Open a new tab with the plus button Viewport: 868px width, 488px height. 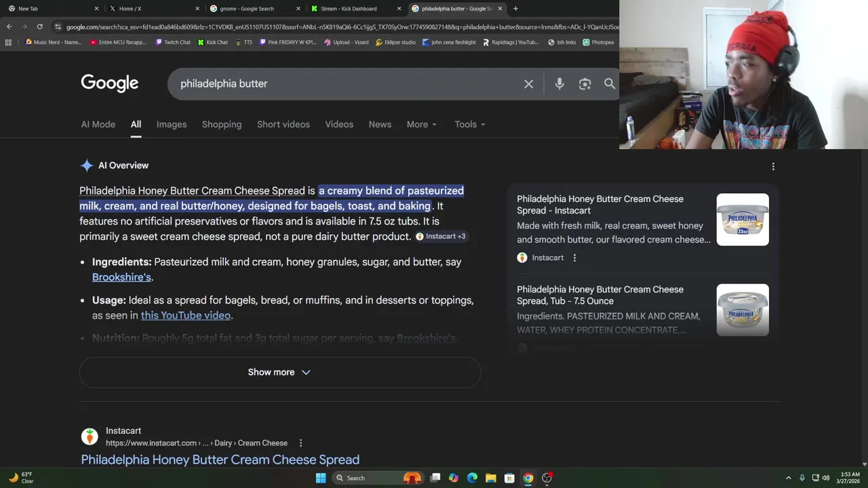pos(515,8)
